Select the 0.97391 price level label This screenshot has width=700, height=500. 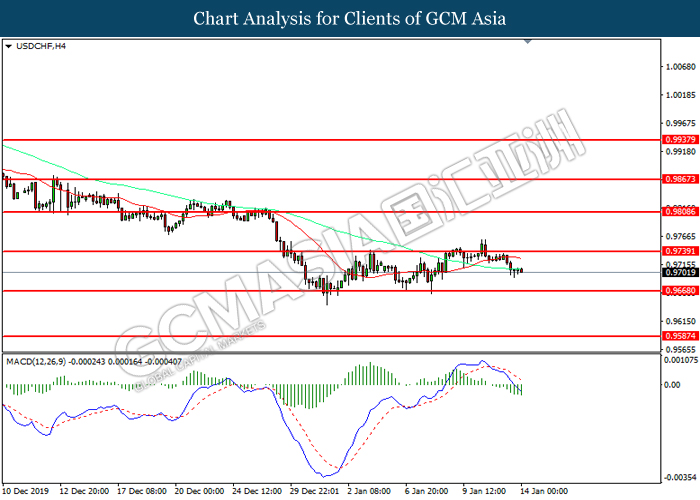[x=679, y=251]
